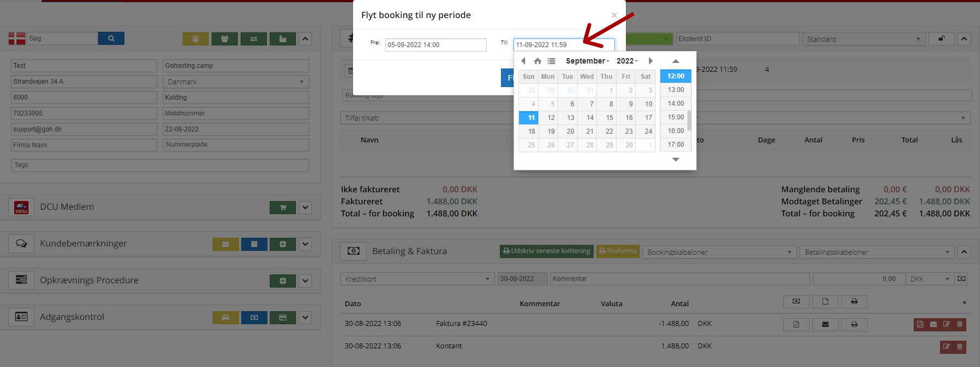Screen dimensions: 980x367
Task: Click the Fra date input field
Action: (436, 45)
